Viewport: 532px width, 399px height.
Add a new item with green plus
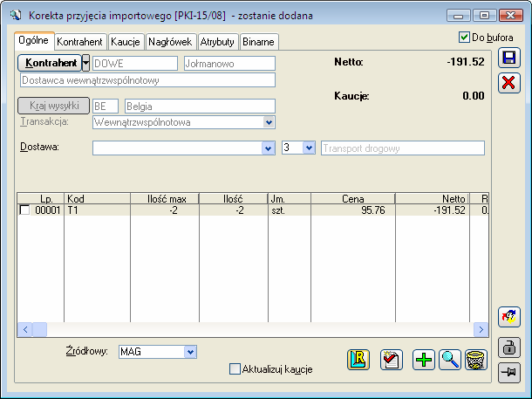(424, 360)
